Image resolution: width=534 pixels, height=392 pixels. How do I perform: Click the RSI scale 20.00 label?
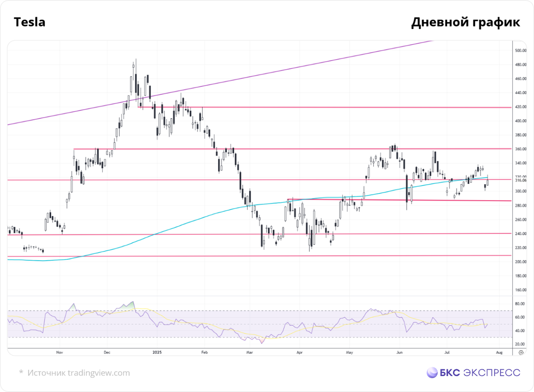[520, 344]
